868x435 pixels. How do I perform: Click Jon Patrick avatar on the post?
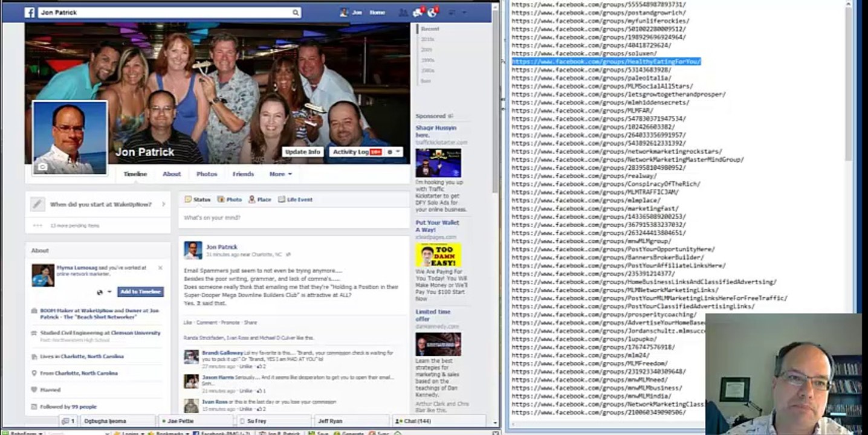point(193,250)
